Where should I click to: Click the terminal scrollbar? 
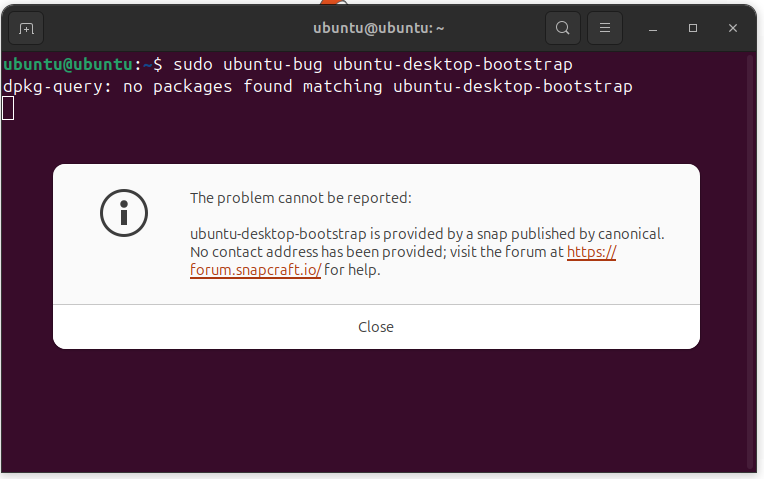(750, 261)
